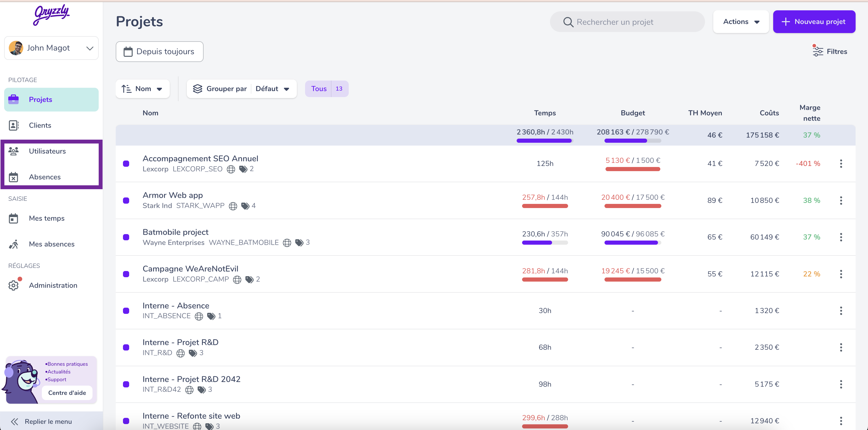Open the Actions dropdown
868x430 pixels.
coord(741,22)
